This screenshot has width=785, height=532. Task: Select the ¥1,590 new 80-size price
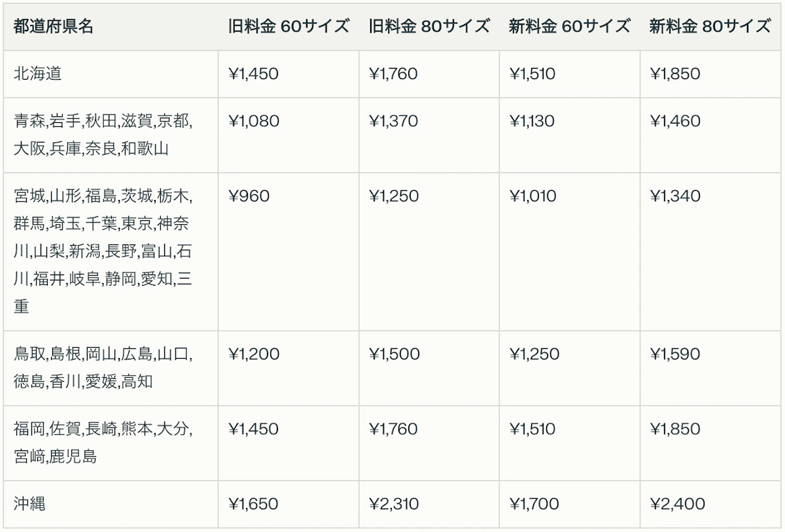point(675,354)
